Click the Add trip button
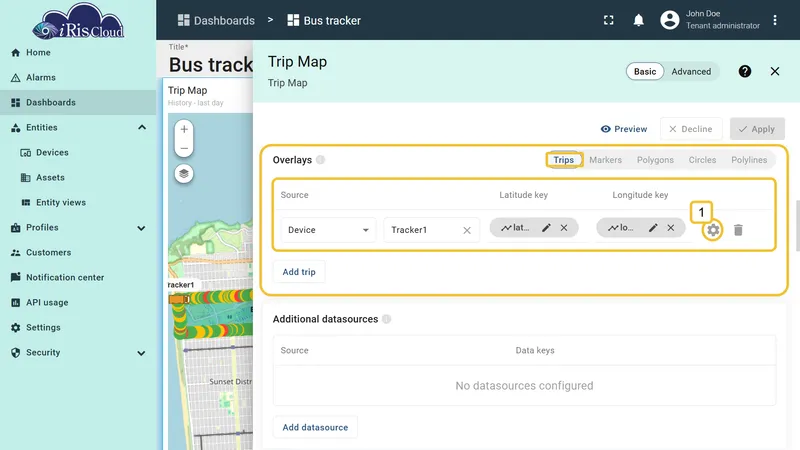800x450 pixels. click(x=299, y=272)
